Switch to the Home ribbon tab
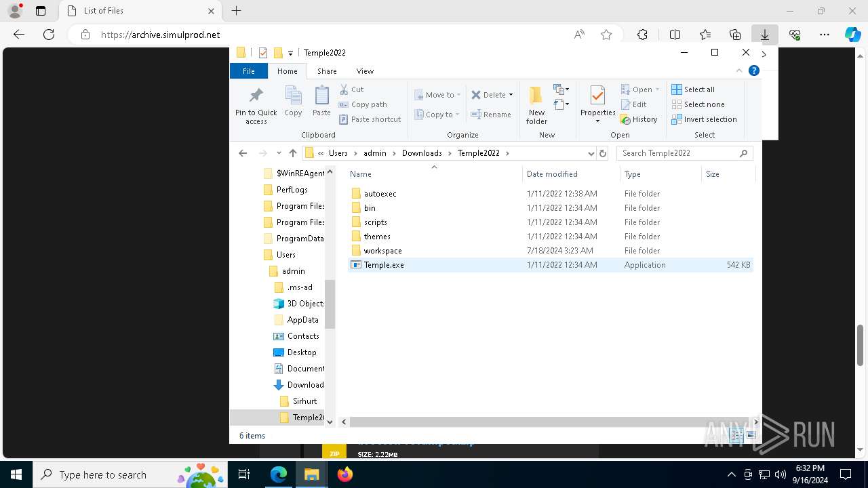The width and height of the screenshot is (868, 488). (287, 70)
